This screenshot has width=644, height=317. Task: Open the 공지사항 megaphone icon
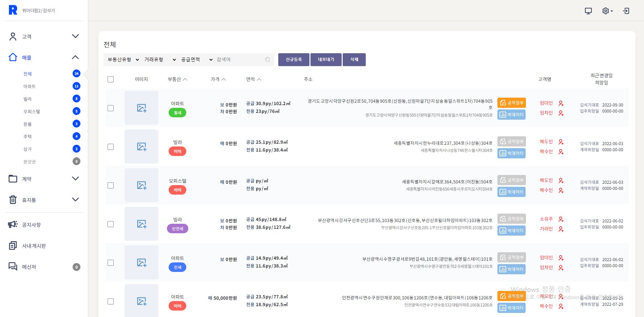coord(13,224)
